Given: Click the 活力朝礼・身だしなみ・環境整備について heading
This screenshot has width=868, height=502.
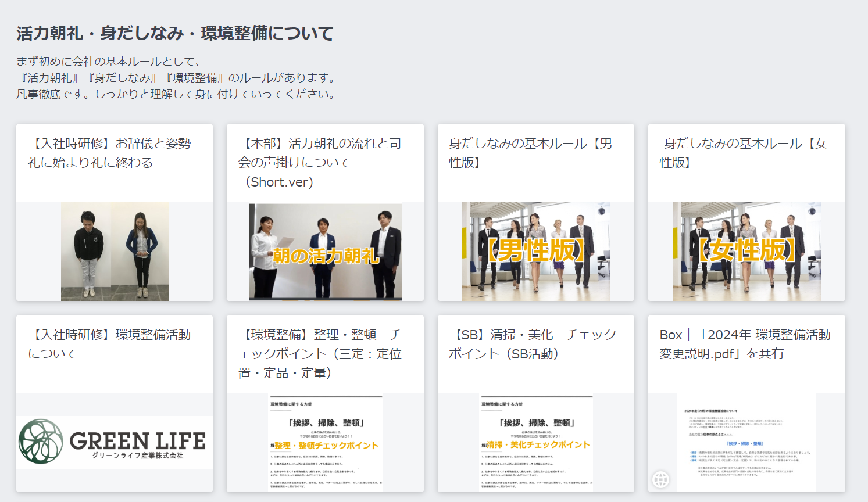Looking at the screenshot, I should point(175,34).
